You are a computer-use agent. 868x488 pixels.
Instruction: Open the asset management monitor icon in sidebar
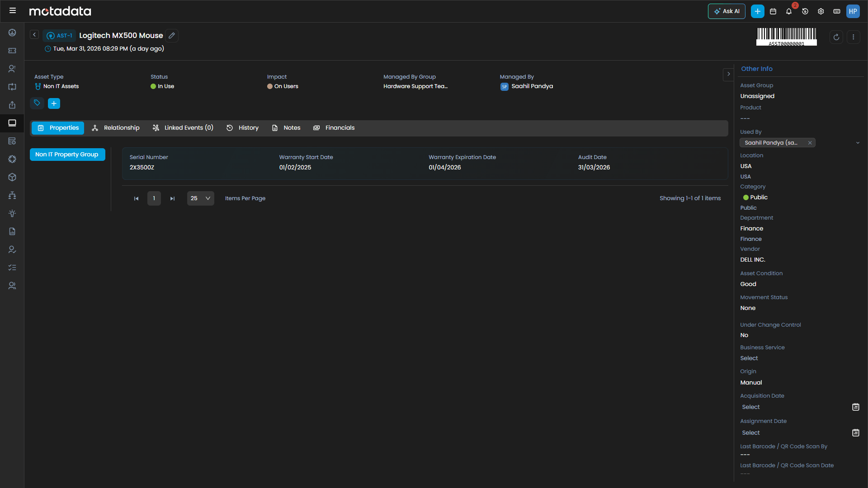[x=12, y=123]
